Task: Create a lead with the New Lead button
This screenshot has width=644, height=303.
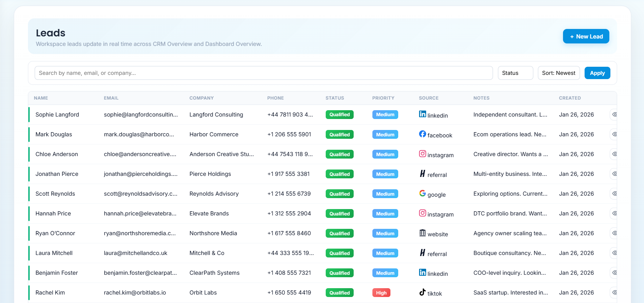Action: pos(586,36)
